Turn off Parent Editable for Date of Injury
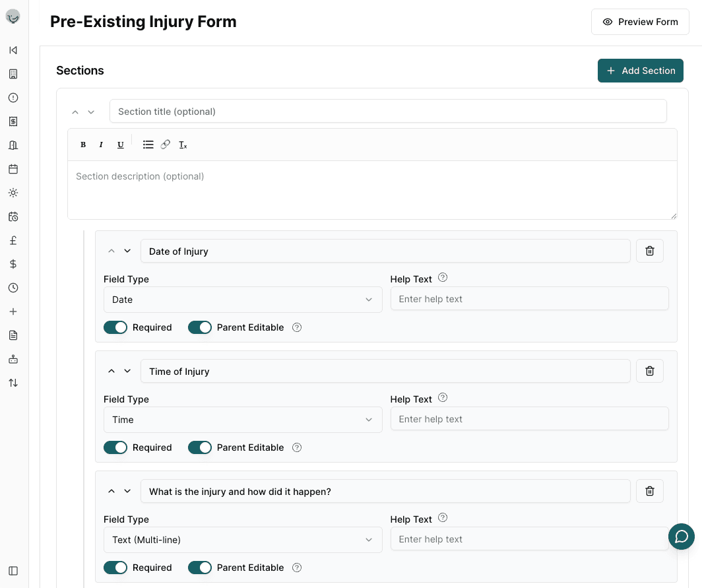This screenshot has height=588, width=702. (200, 327)
